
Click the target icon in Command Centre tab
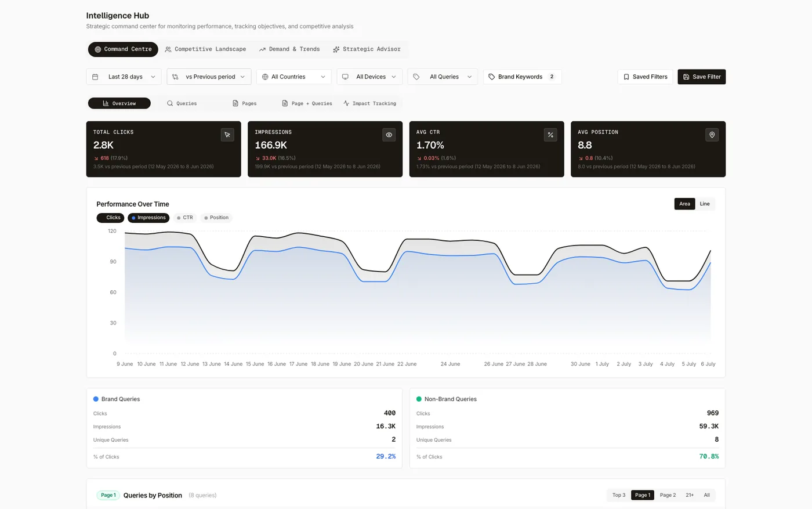pyautogui.click(x=98, y=49)
